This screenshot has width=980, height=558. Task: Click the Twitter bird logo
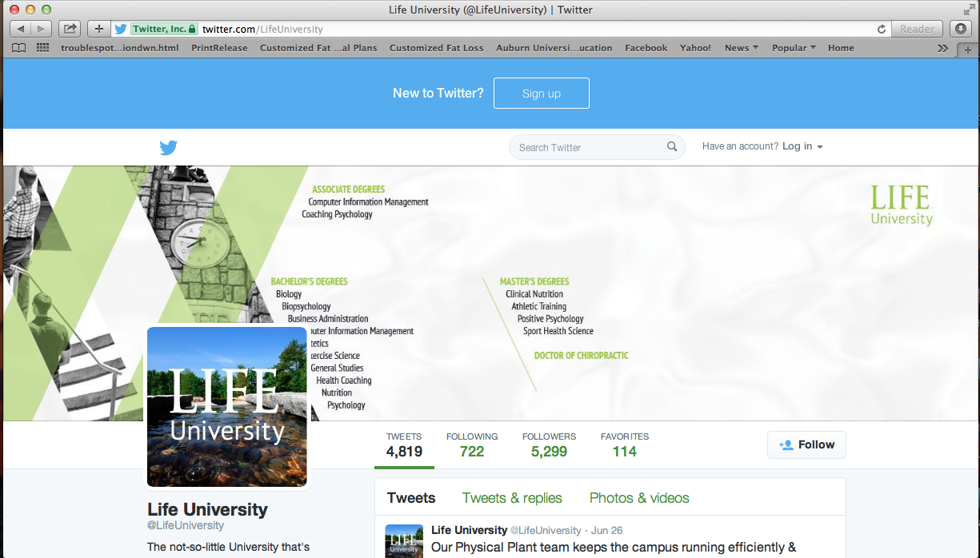coord(168,147)
